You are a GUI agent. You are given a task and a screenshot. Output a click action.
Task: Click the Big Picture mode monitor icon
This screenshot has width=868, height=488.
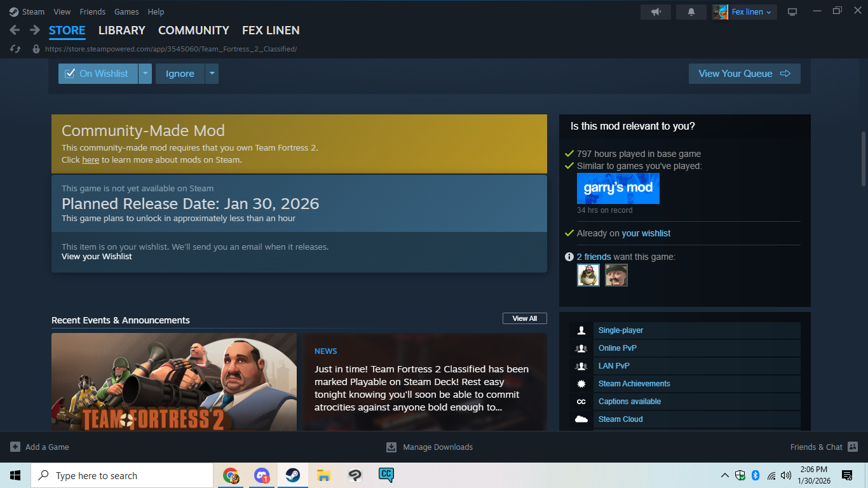(792, 12)
